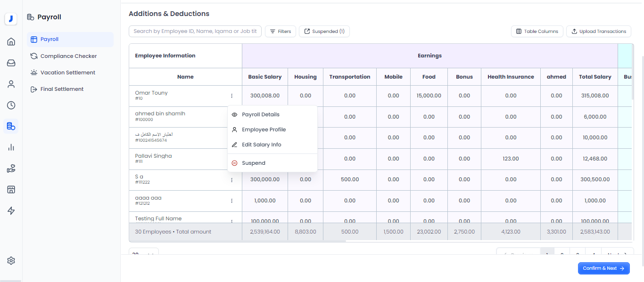The image size is (644, 282).
Task: Open the settings gear icon
Action: pyautogui.click(x=11, y=261)
